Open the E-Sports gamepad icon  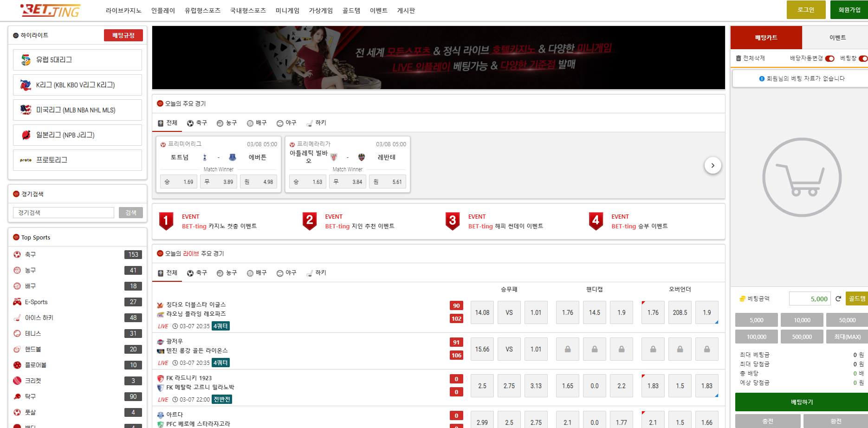pos(17,302)
